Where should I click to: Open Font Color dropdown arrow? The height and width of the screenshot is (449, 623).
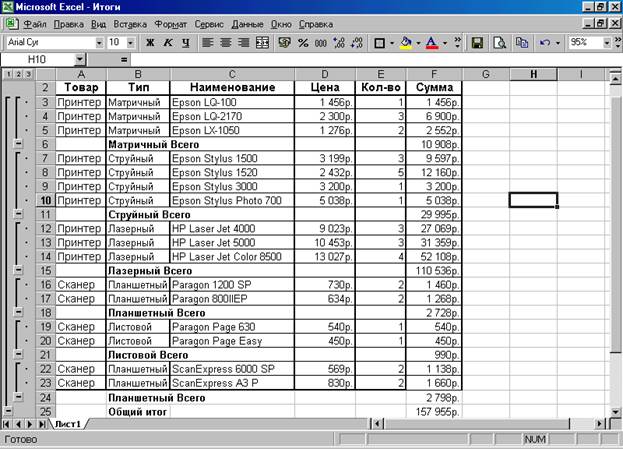coord(445,43)
